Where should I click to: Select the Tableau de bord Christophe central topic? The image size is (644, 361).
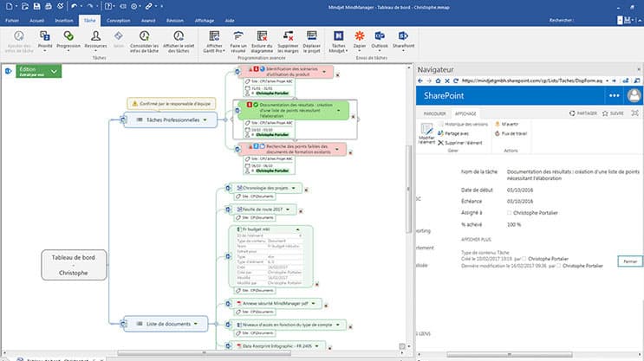(x=74, y=265)
